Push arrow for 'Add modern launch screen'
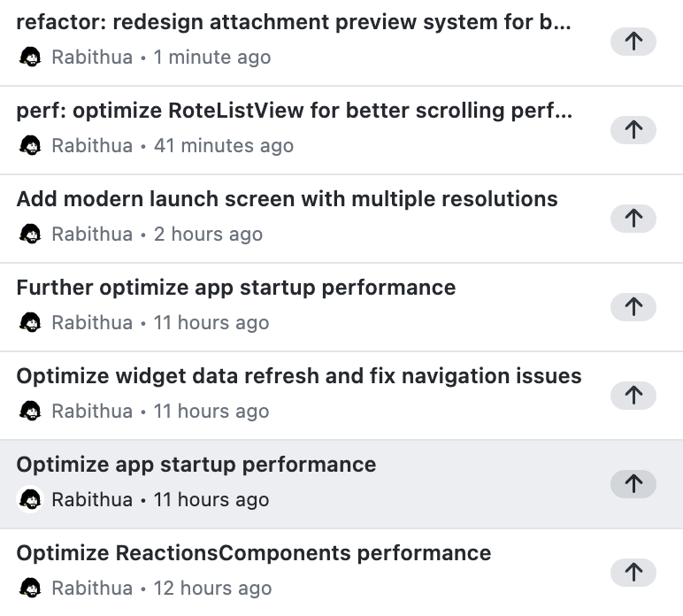The image size is (683, 616). tap(633, 219)
